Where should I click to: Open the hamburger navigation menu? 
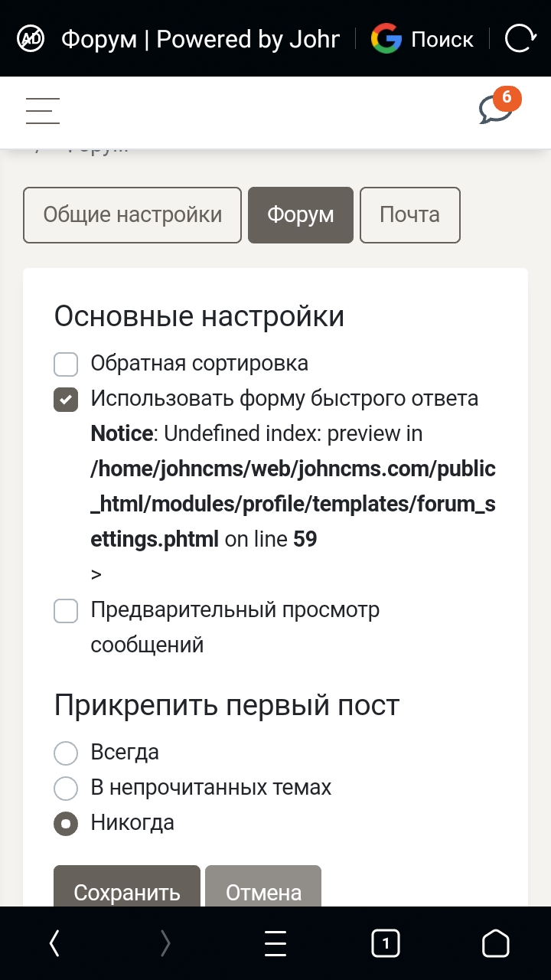coord(43,111)
